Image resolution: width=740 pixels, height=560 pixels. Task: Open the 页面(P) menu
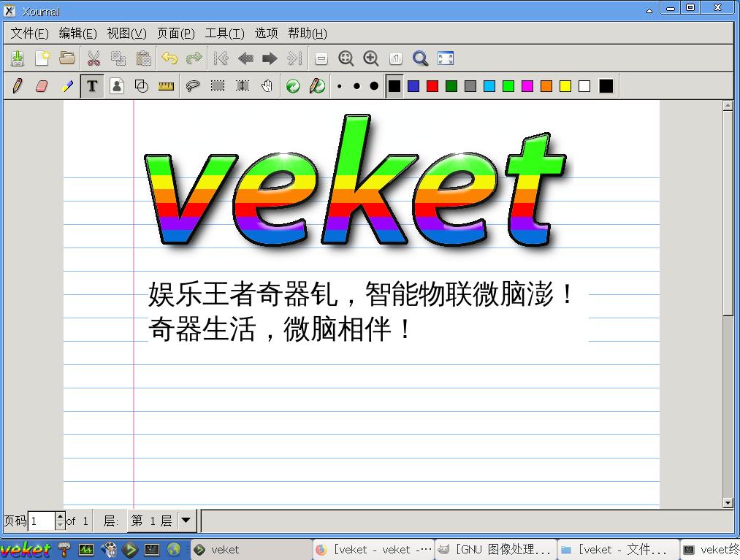(175, 33)
